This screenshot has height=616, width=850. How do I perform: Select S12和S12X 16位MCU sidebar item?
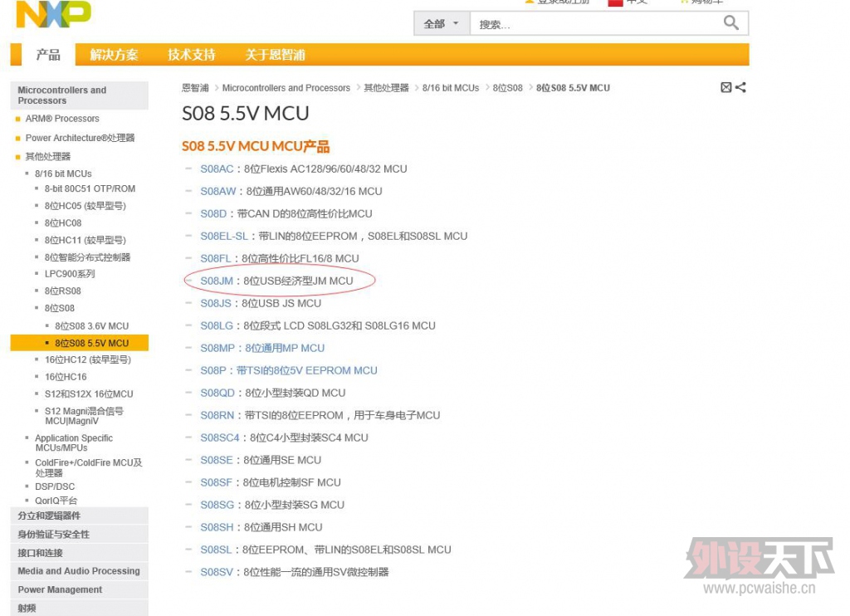tap(89, 394)
